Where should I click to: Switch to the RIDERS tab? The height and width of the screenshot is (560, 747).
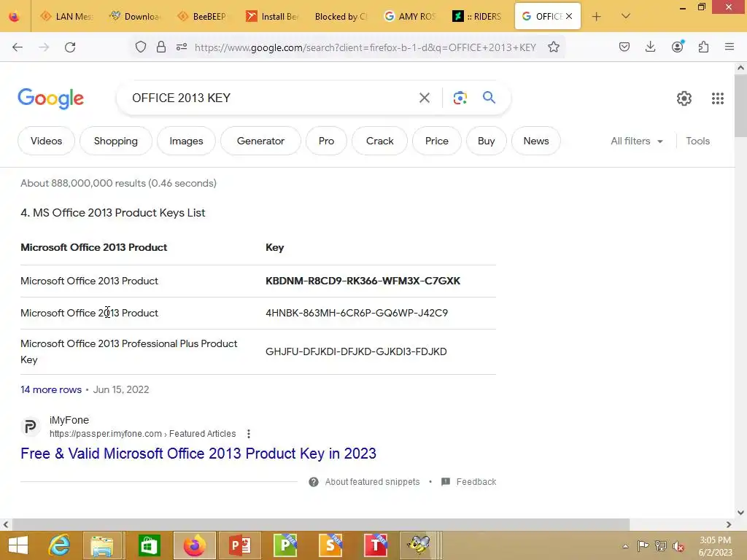pos(478,16)
